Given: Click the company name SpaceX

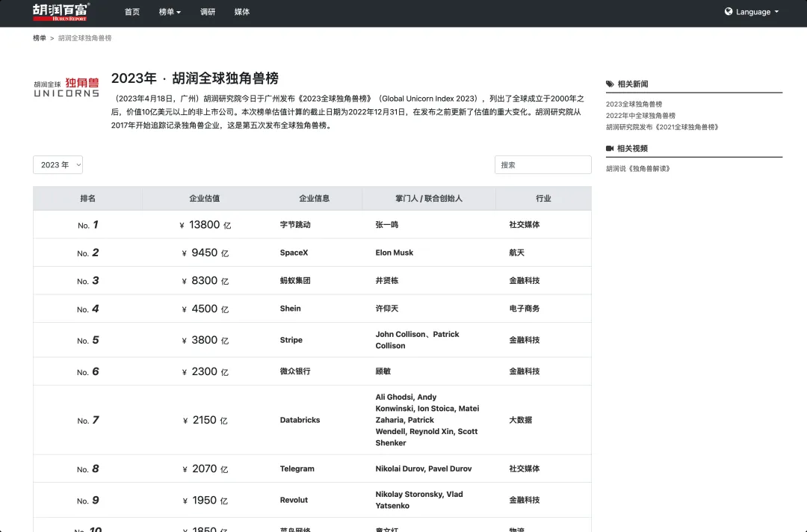Looking at the screenshot, I should pyautogui.click(x=294, y=253).
